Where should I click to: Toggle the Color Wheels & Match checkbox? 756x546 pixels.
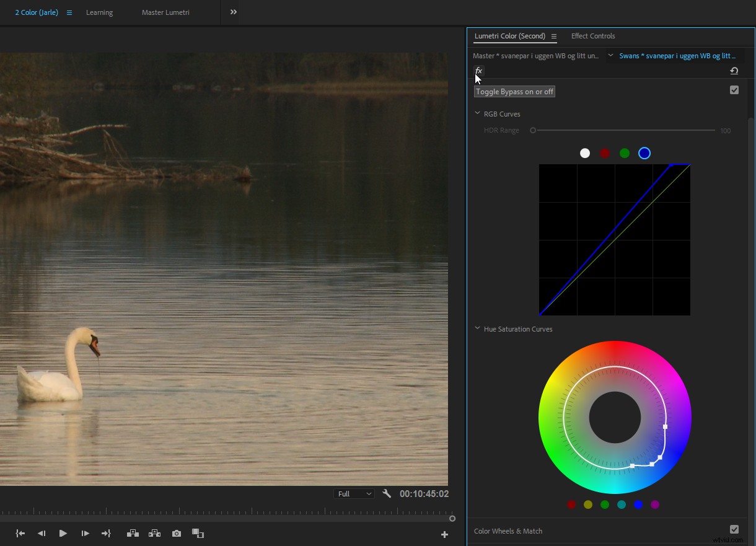coord(734,531)
